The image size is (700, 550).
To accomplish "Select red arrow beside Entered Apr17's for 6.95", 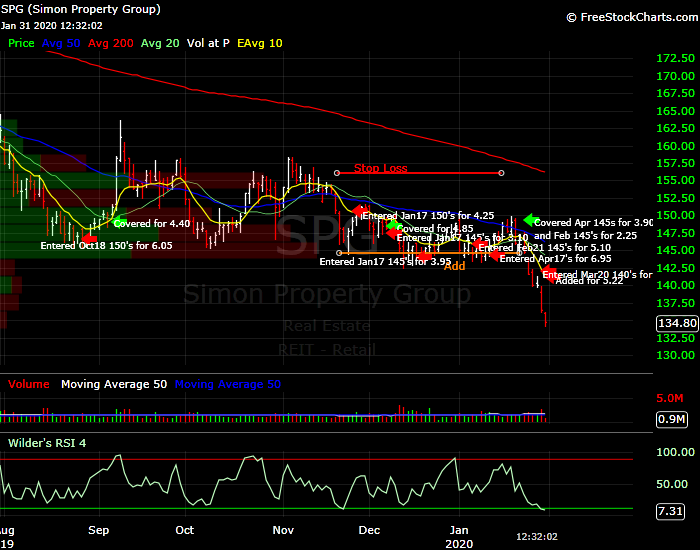I will pyautogui.click(x=496, y=255).
